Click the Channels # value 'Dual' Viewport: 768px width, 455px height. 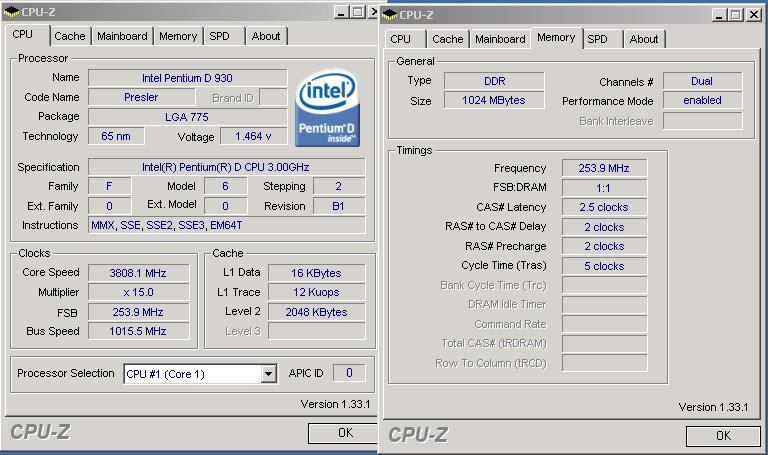(x=702, y=81)
